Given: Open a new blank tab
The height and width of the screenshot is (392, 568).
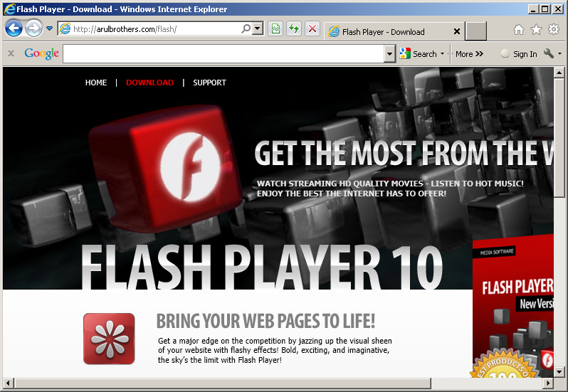Looking at the screenshot, I should click(x=475, y=31).
